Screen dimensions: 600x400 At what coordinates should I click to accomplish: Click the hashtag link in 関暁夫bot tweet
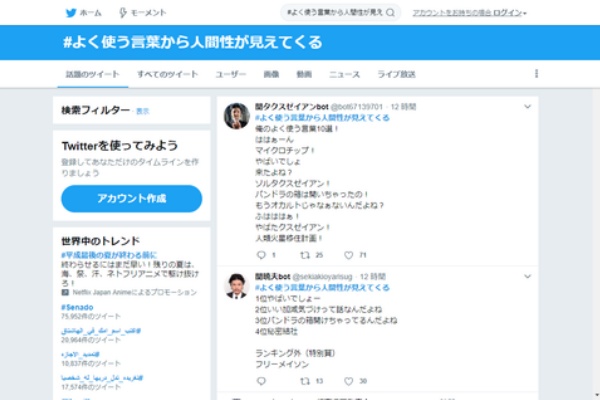click(322, 287)
